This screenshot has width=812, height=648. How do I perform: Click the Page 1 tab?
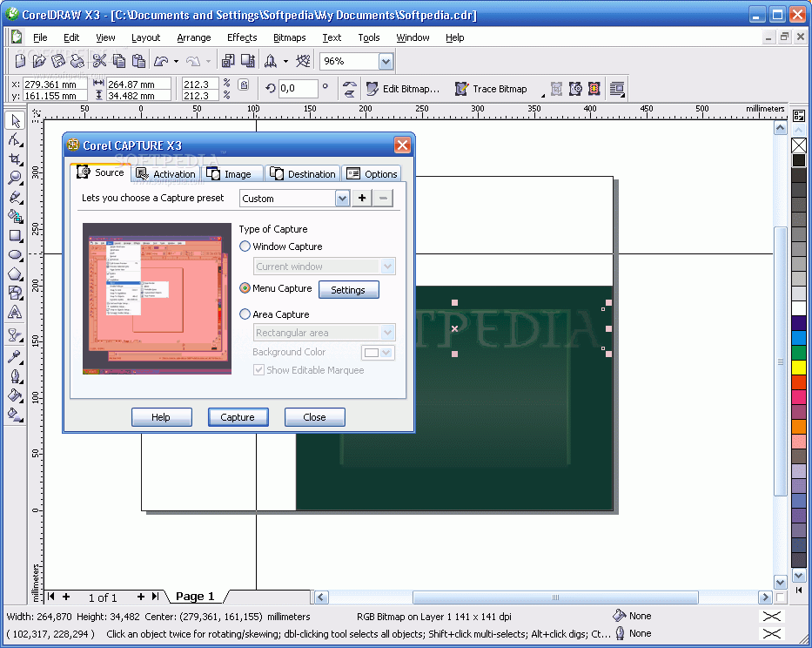point(195,597)
